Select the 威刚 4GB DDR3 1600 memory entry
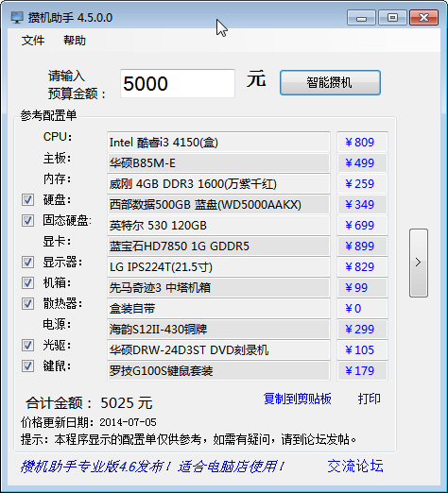This screenshot has width=448, height=493. click(218, 184)
